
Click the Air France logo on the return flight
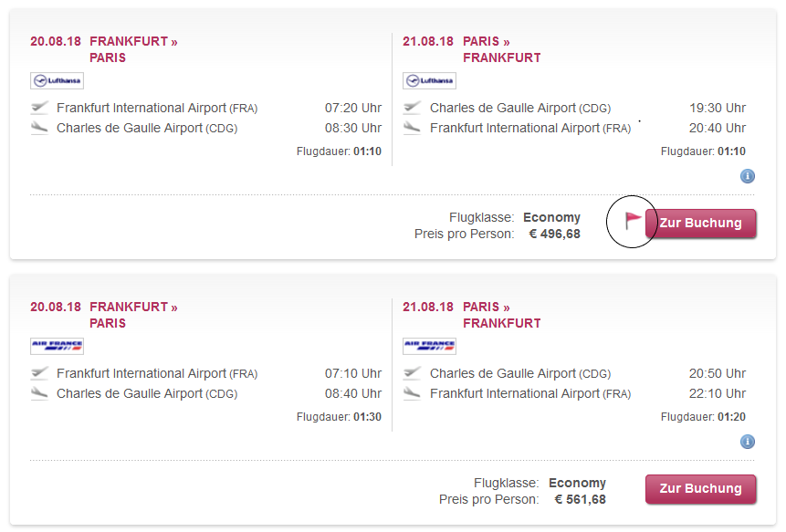point(429,347)
